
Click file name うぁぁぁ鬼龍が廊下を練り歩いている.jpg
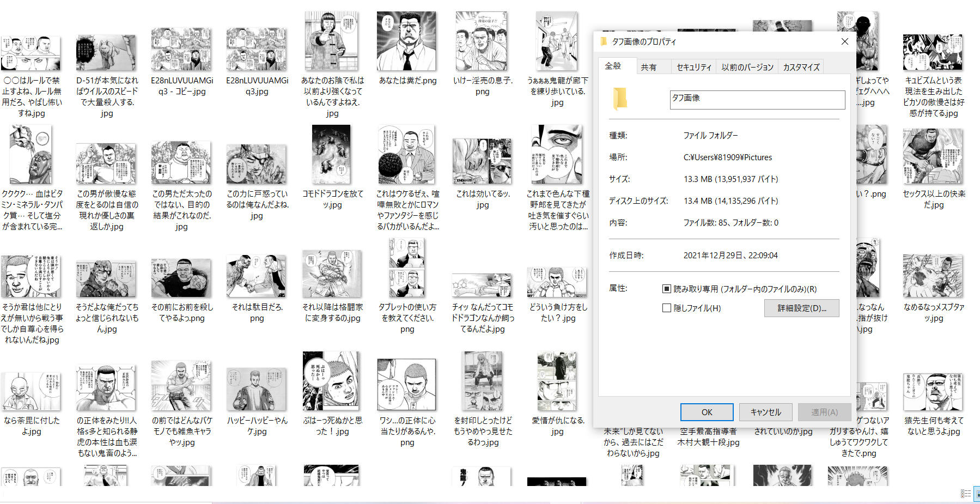(x=557, y=92)
